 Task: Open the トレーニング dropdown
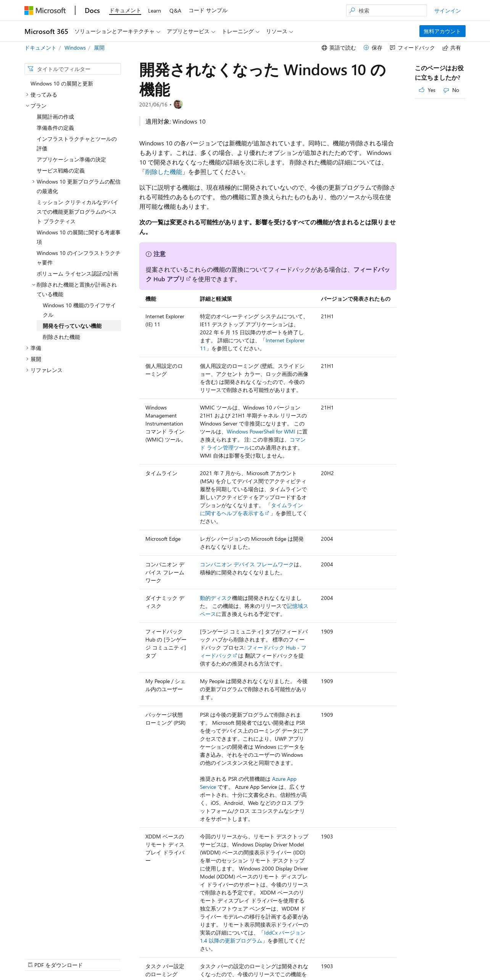[x=240, y=31]
